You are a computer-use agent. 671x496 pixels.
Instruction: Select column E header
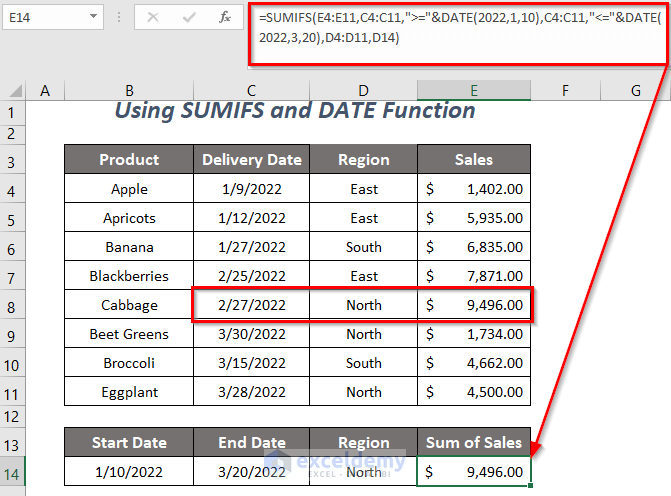click(x=473, y=91)
